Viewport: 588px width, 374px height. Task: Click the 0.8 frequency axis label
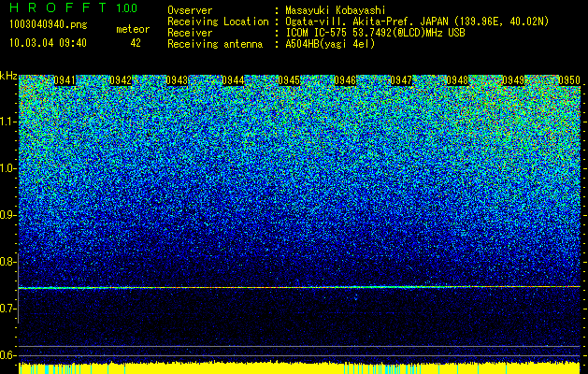(x=7, y=262)
